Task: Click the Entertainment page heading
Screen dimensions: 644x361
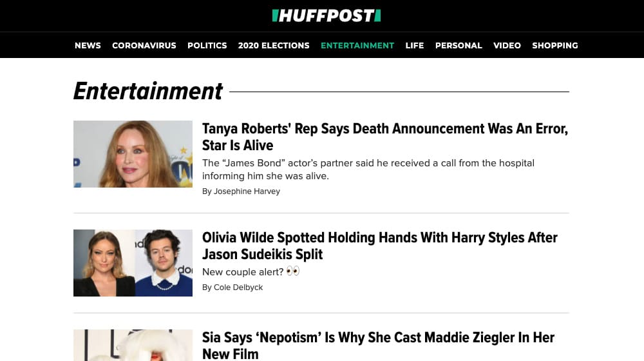Action: (148, 92)
